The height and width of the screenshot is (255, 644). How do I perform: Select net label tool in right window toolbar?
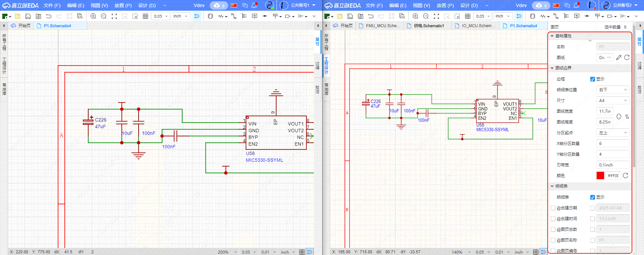(577, 16)
